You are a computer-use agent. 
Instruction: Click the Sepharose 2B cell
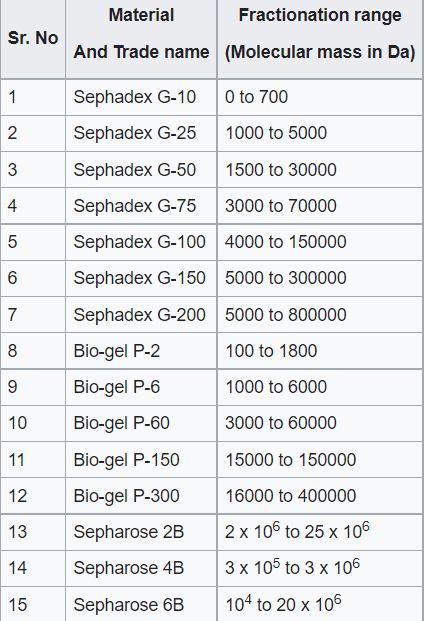click(x=141, y=532)
